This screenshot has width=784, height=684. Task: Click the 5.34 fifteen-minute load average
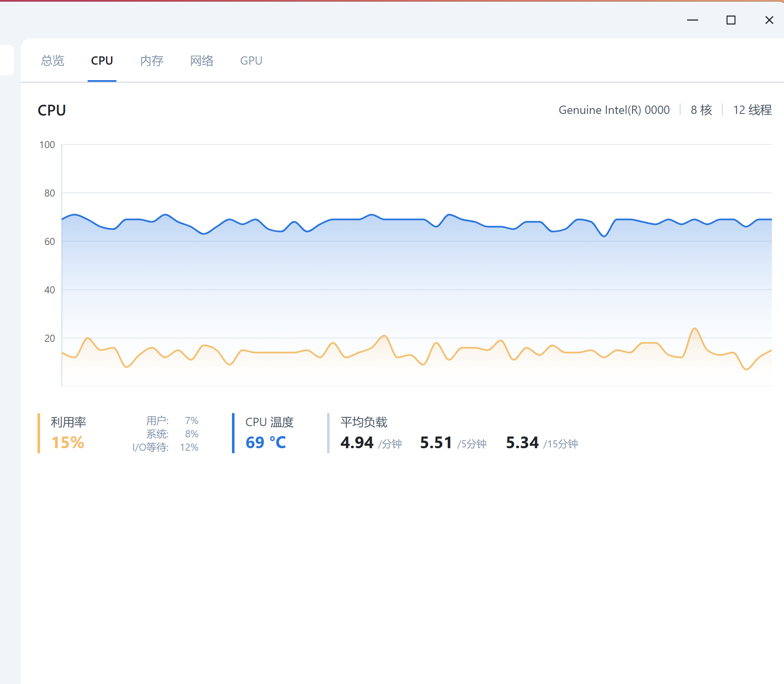point(522,442)
